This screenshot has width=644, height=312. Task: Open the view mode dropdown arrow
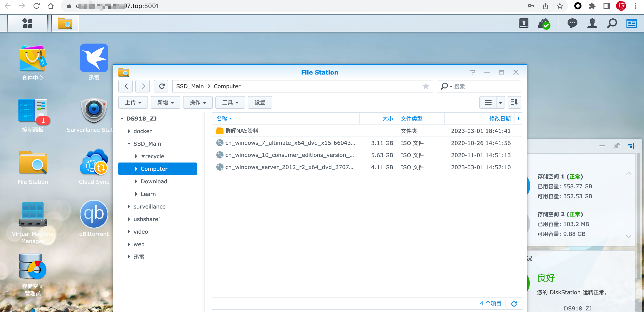pos(501,102)
